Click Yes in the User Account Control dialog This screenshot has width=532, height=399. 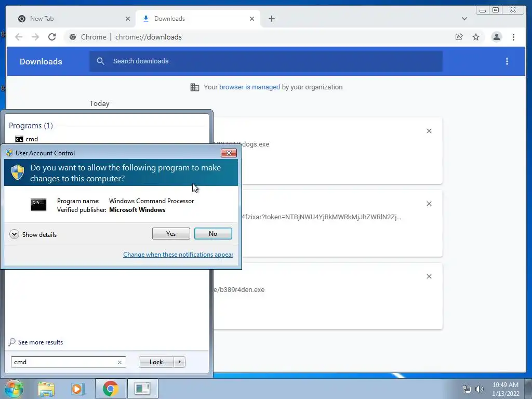pyautogui.click(x=171, y=233)
